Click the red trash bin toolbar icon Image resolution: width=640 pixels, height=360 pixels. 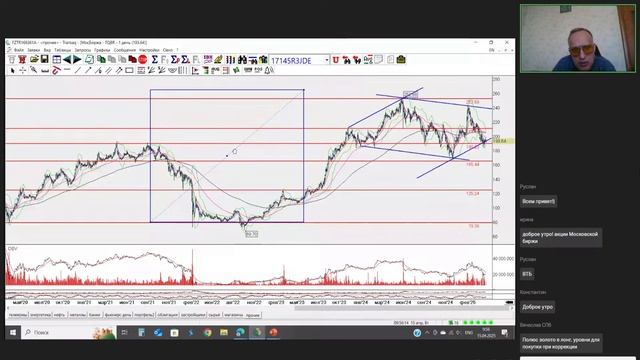click(x=22, y=60)
